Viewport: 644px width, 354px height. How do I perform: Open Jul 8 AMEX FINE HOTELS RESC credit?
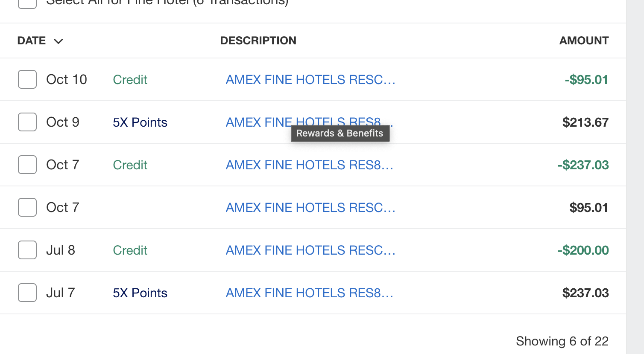point(310,250)
